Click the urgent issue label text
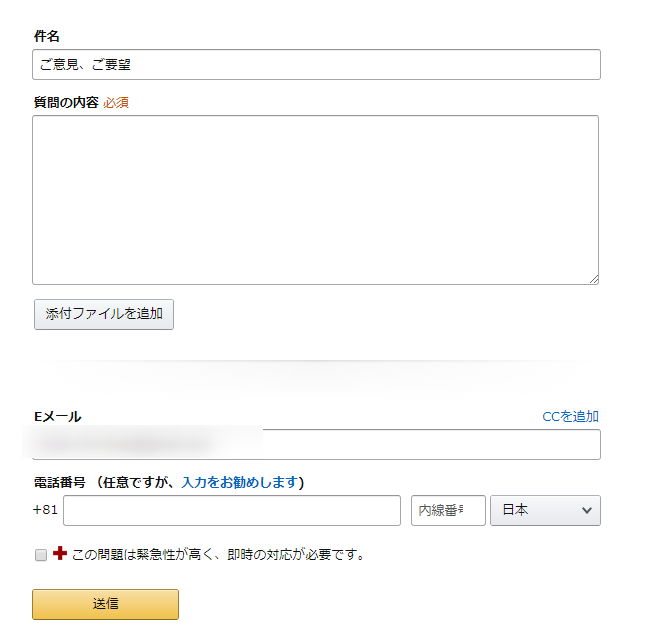The height and width of the screenshot is (639, 656). 218,554
